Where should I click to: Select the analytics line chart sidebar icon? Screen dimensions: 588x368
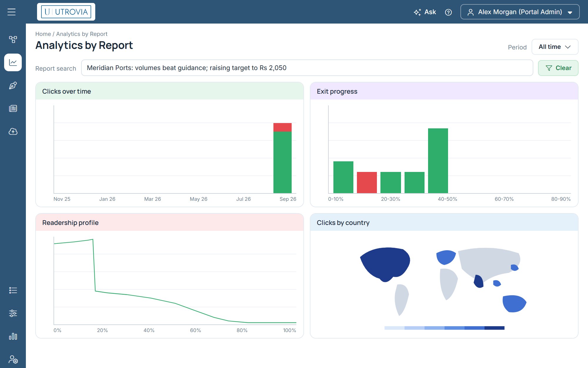(13, 62)
